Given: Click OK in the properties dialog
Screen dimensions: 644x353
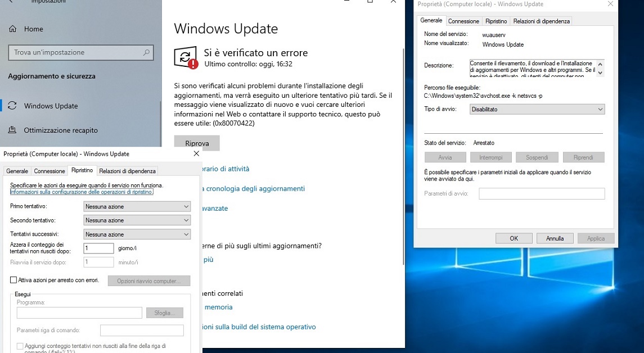Looking at the screenshot, I should click(514, 238).
